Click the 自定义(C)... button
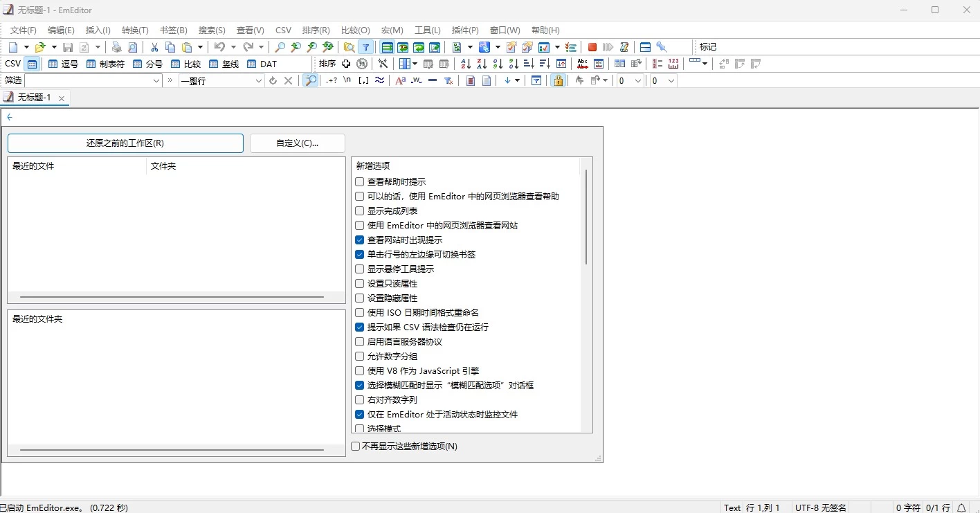Image resolution: width=980 pixels, height=513 pixels. (x=297, y=143)
